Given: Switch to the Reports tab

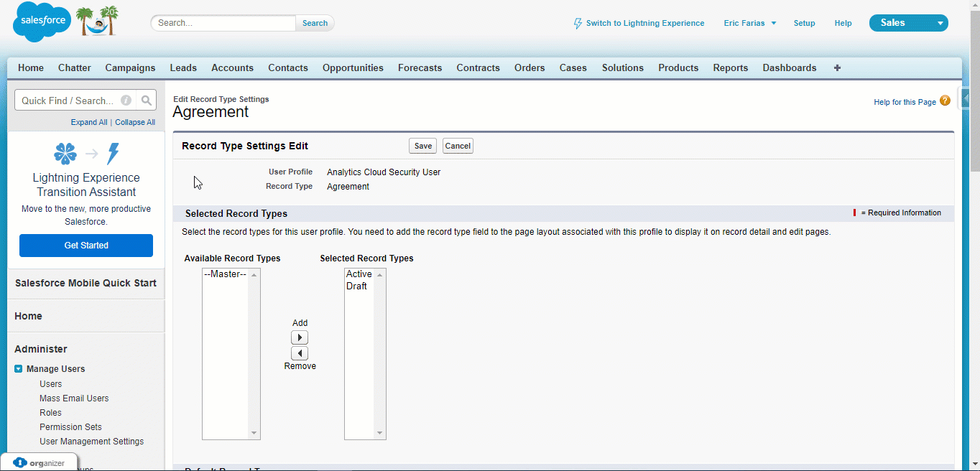Looking at the screenshot, I should [731, 67].
